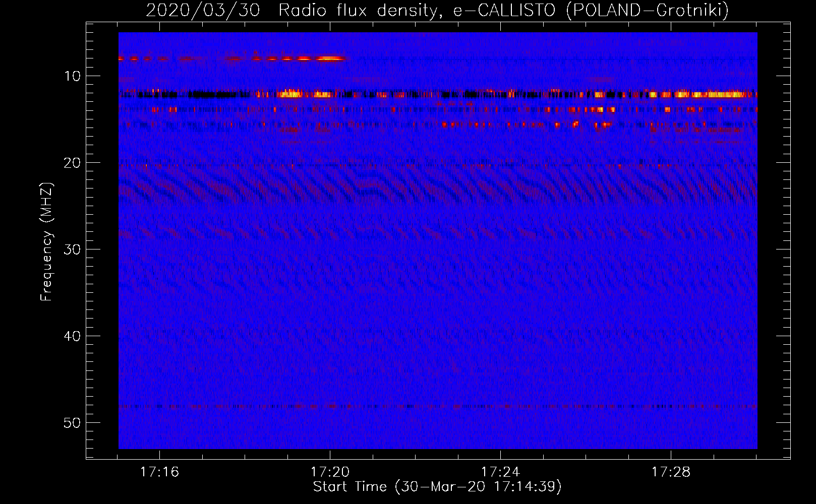816x504 pixels.
Task: Click the 17:24 time tick label
Action: click(500, 472)
